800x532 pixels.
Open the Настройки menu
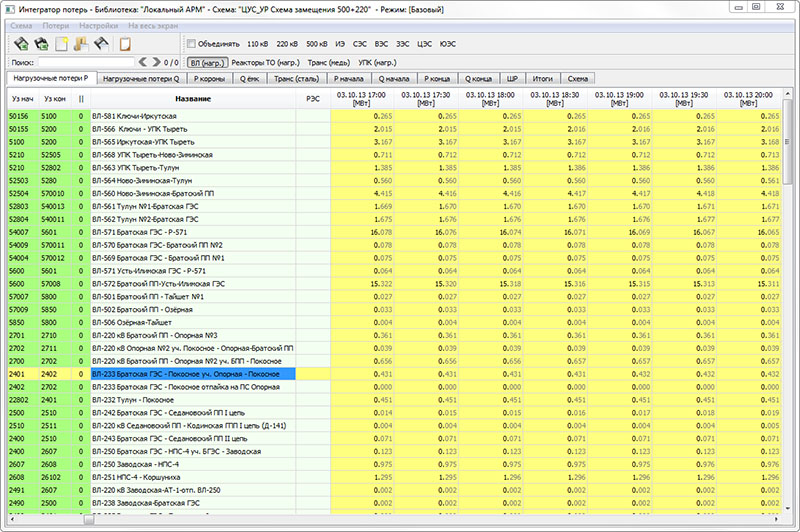(x=98, y=26)
